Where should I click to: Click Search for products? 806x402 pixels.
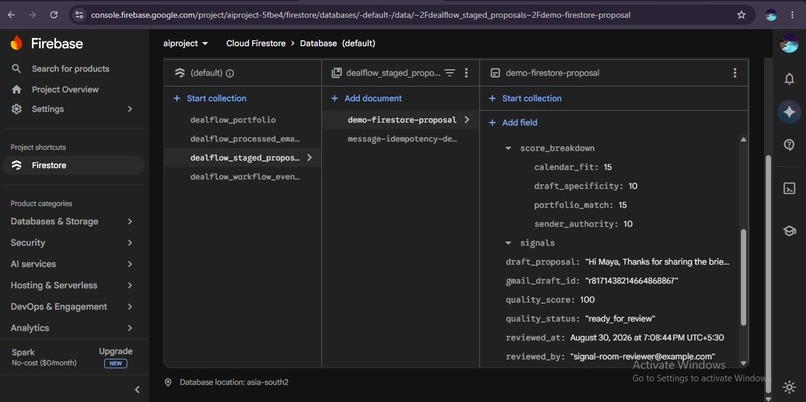tap(70, 68)
